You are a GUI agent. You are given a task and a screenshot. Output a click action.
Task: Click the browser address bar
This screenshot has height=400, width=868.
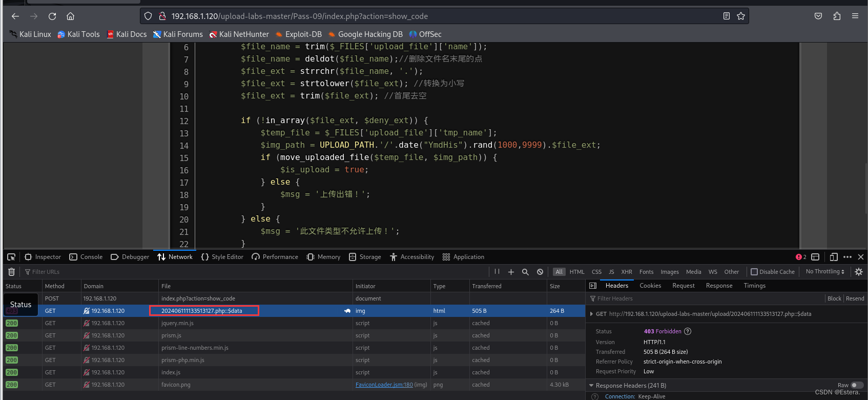(444, 16)
